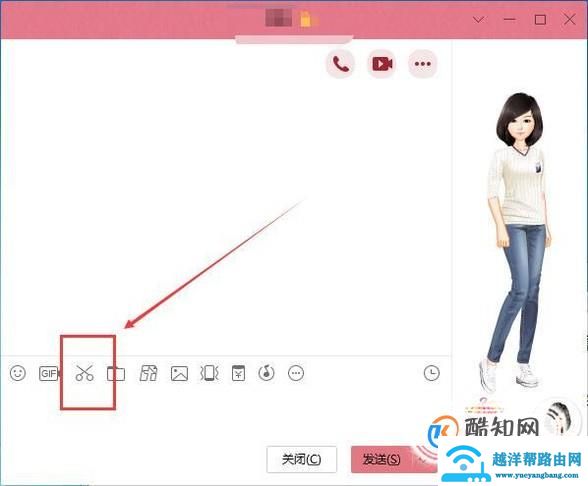Viewport: 588px width, 486px height.
Task: Click the send picture icon
Action: 179,374
